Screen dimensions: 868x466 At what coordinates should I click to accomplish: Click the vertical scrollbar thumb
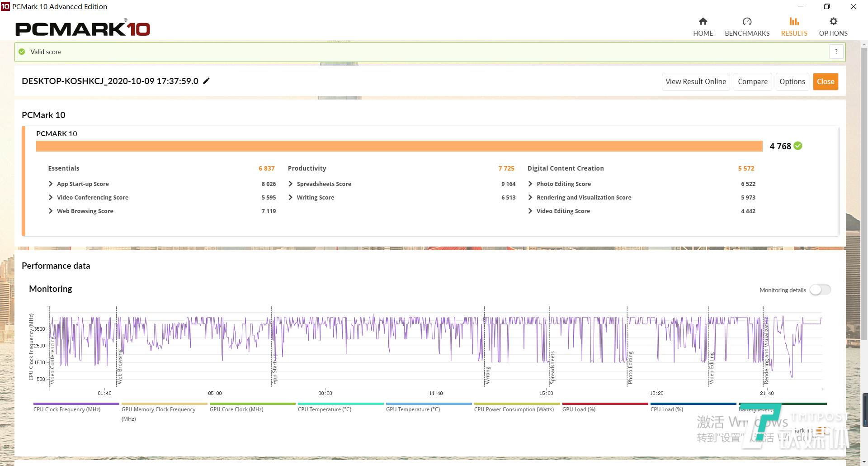tap(864, 194)
